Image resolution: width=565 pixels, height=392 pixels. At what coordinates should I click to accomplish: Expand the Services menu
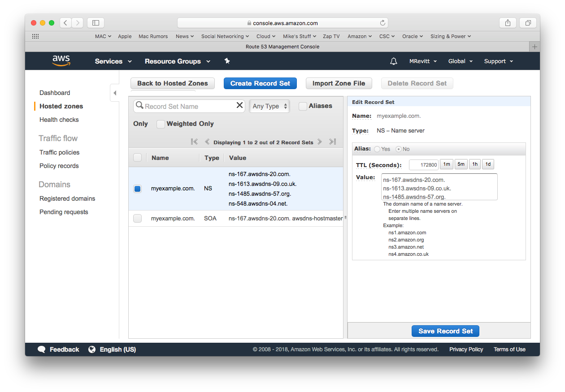pos(113,61)
